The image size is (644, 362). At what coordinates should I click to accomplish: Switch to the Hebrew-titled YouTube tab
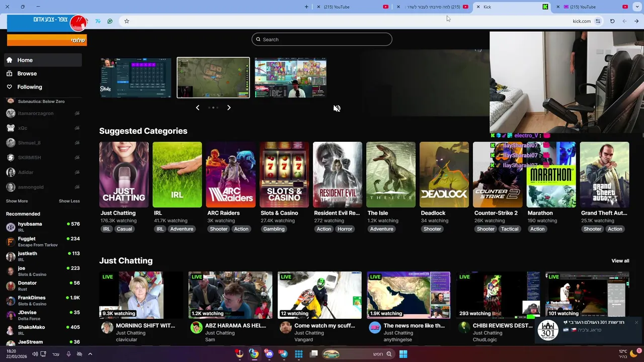coord(433,7)
